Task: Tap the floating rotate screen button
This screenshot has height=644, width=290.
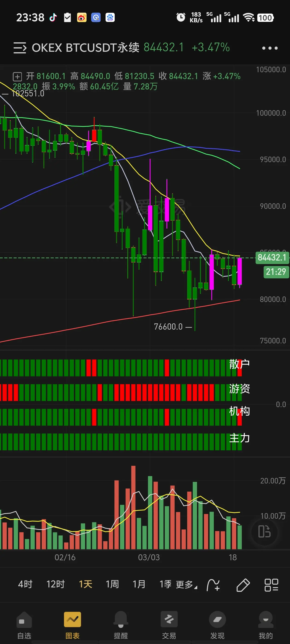Action: pyautogui.click(x=264, y=531)
